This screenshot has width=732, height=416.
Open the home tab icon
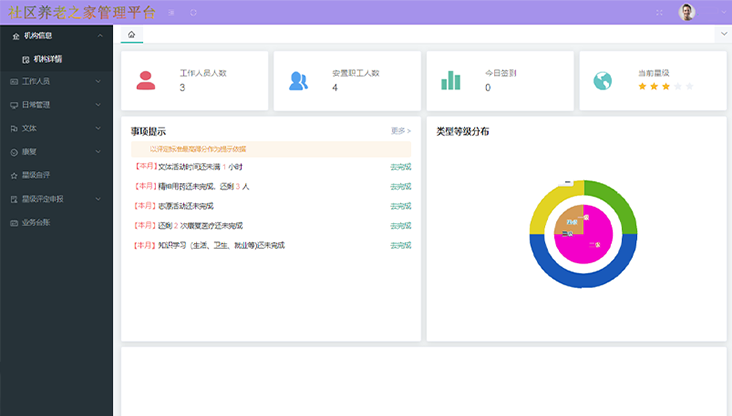131,34
